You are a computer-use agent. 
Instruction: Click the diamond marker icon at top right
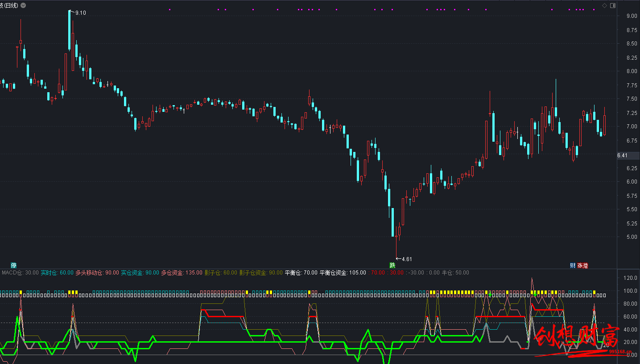(x=605, y=5)
